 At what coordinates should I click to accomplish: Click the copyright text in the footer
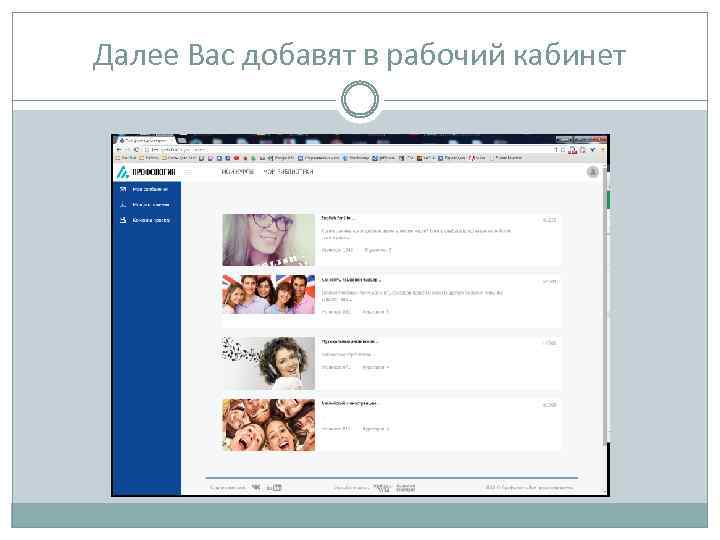point(529,487)
